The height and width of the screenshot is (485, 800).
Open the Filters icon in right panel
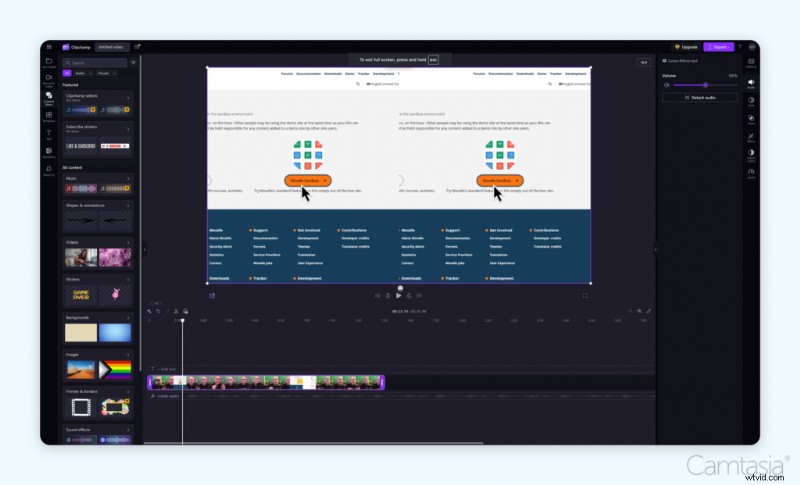[x=751, y=117]
